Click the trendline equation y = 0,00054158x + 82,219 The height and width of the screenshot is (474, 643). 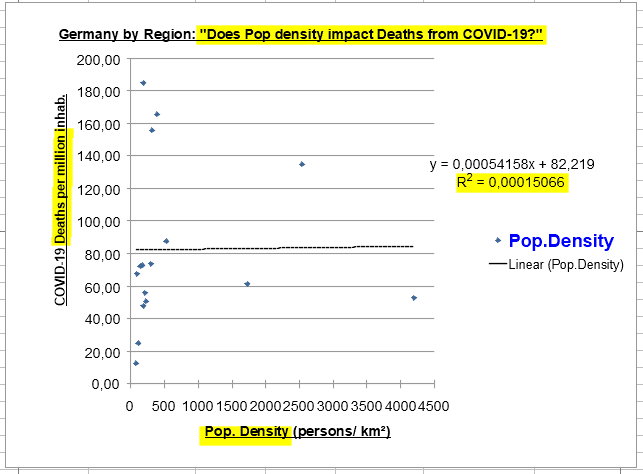(512, 164)
